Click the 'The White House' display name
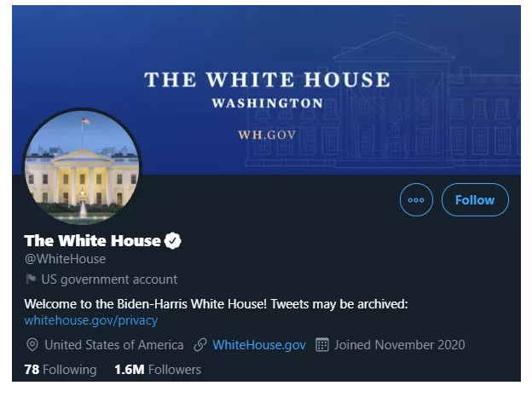This screenshot has width=532, height=397. tap(92, 241)
